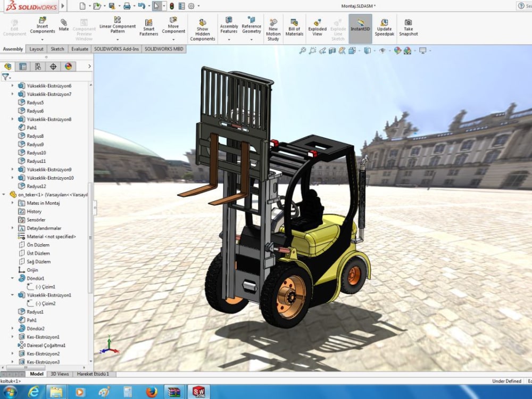The height and width of the screenshot is (399, 532).
Task: Open DisplayManager color ball tab
Action: point(69,66)
